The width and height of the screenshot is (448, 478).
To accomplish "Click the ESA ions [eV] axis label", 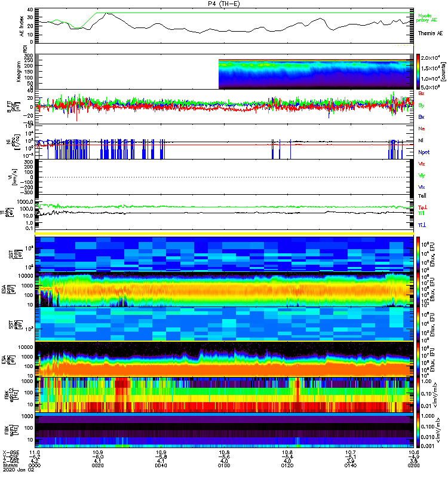I will pyautogui.click(x=9, y=289).
